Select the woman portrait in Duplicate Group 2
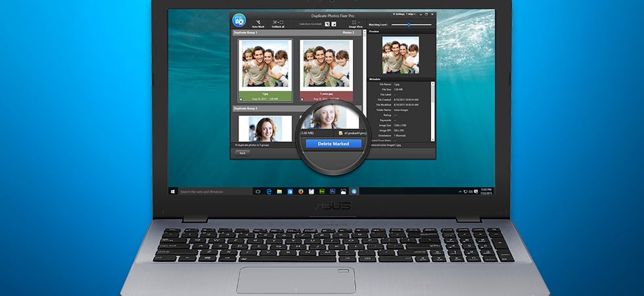The image size is (644, 296). coord(265,128)
